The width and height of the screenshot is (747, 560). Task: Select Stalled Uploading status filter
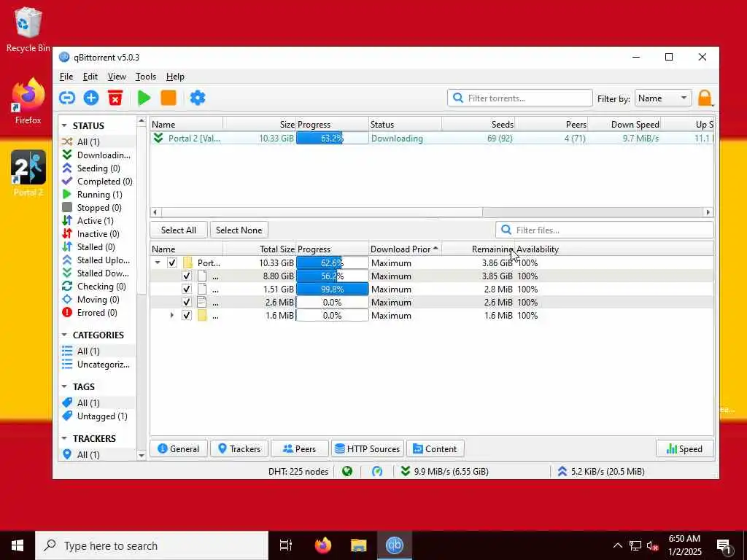(x=97, y=260)
